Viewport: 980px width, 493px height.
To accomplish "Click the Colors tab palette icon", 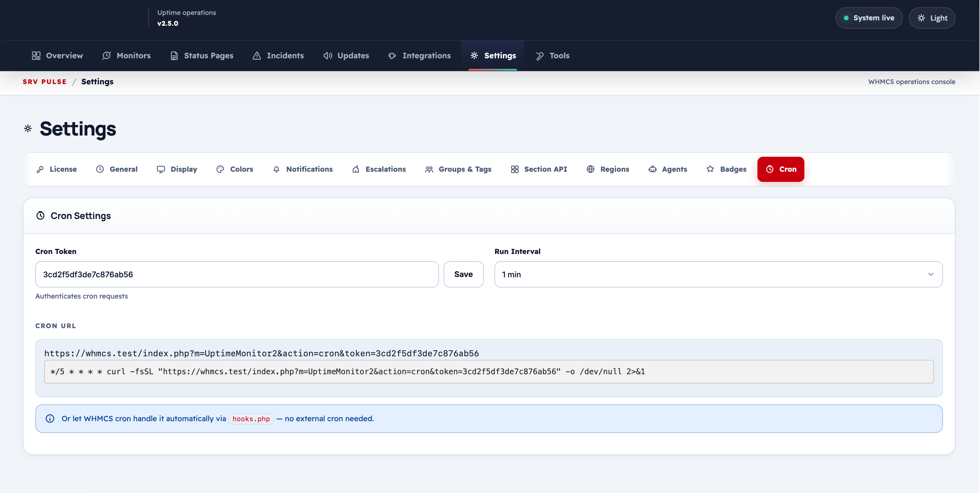I will [220, 169].
